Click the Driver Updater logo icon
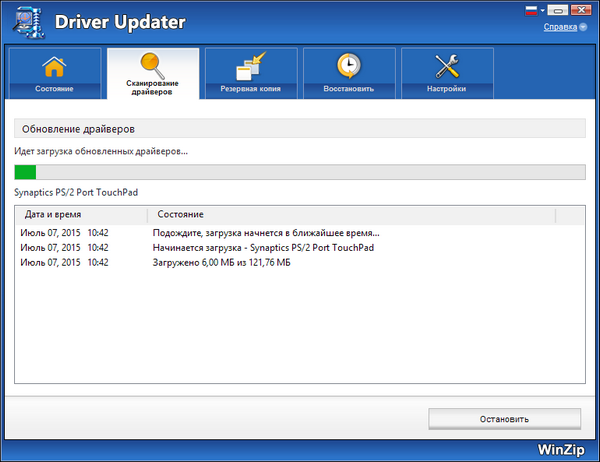This screenshot has height=462, width=600. [28, 23]
